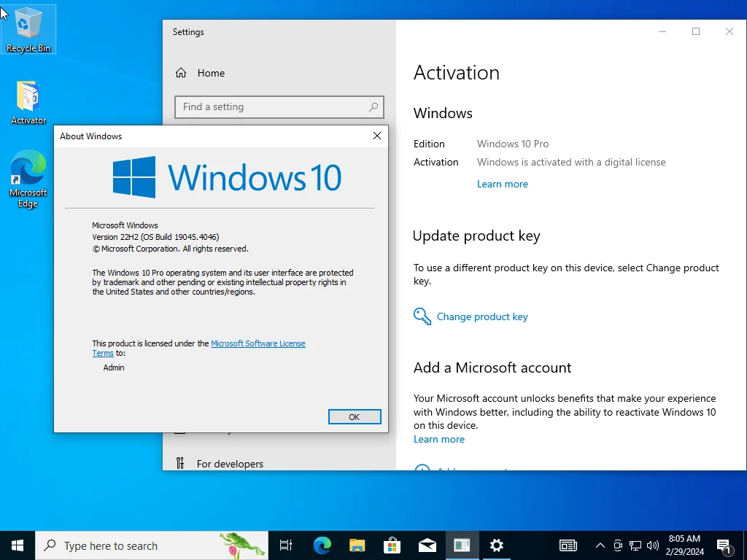747x560 pixels.
Task: Click OK in About Windows dialog
Action: (355, 416)
